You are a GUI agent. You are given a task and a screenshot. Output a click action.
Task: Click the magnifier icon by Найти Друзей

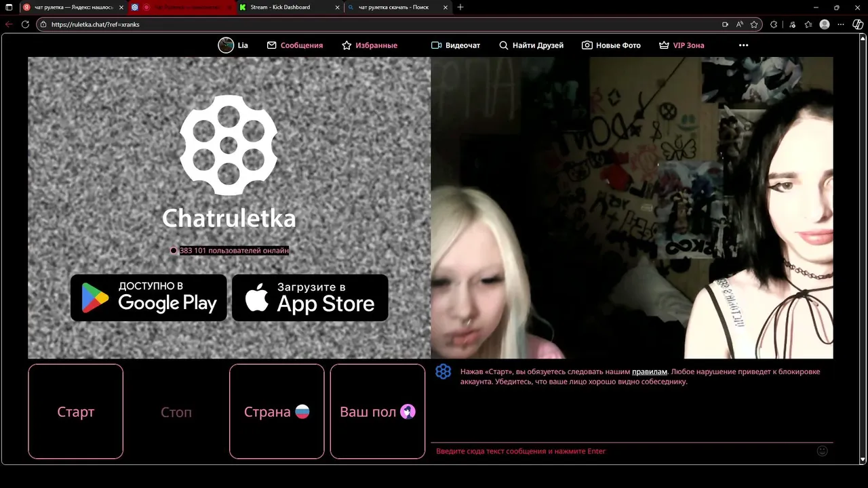[x=504, y=45]
